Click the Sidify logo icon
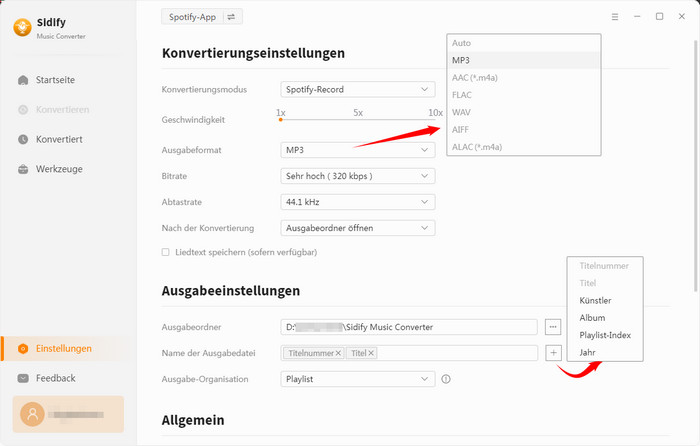Screen dimensions: 700x446 [x=22, y=27]
